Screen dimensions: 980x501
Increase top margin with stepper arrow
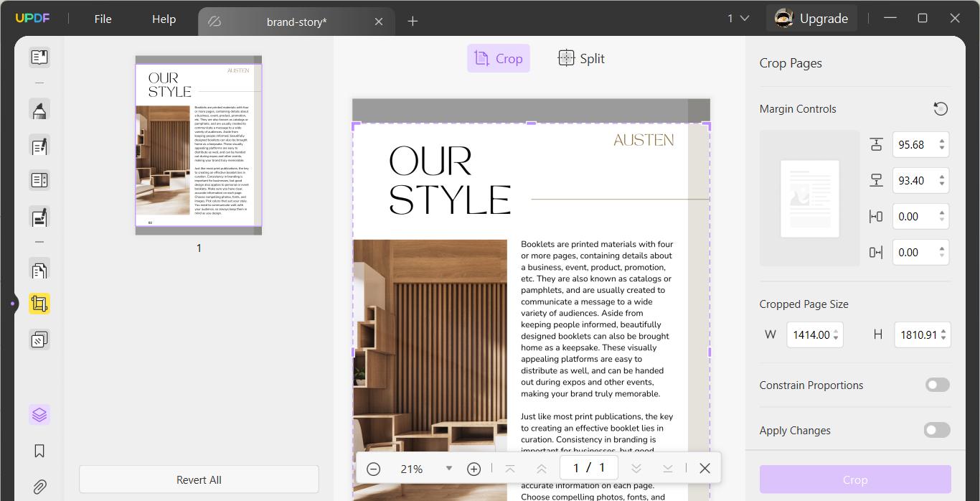click(x=941, y=141)
